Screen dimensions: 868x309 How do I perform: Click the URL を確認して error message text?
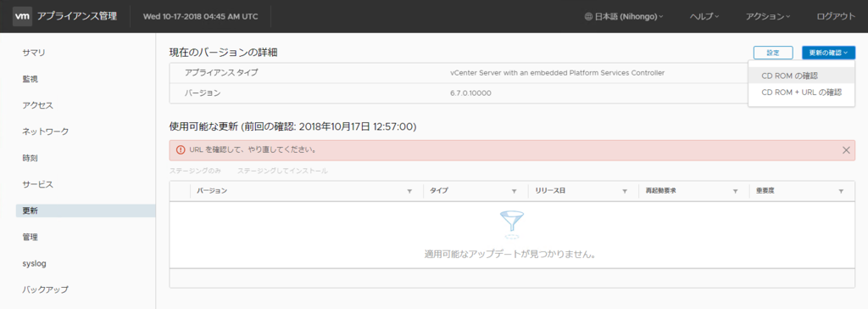pos(253,149)
